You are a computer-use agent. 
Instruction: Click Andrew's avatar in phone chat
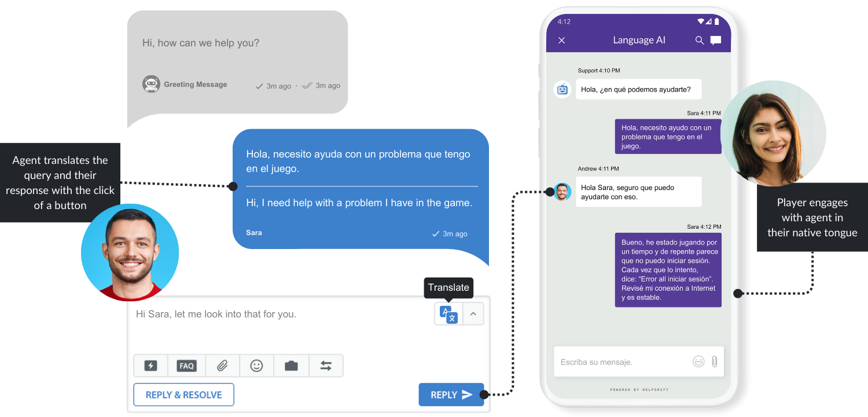tap(562, 192)
